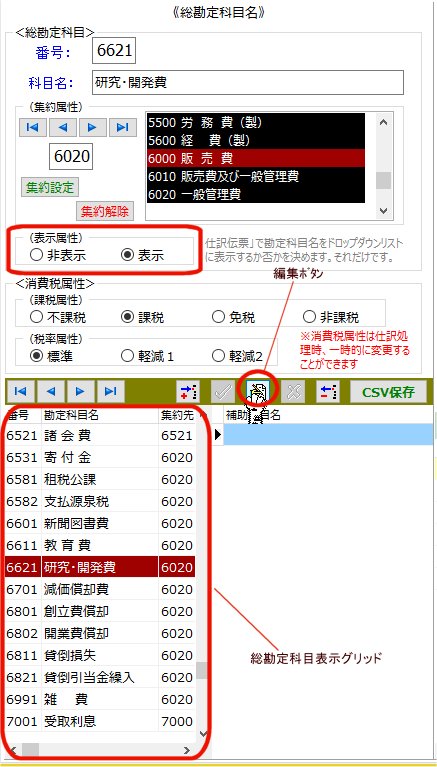Screen dimensions: 437x767
Task: Click the CSV保存 button
Action: tap(388, 391)
